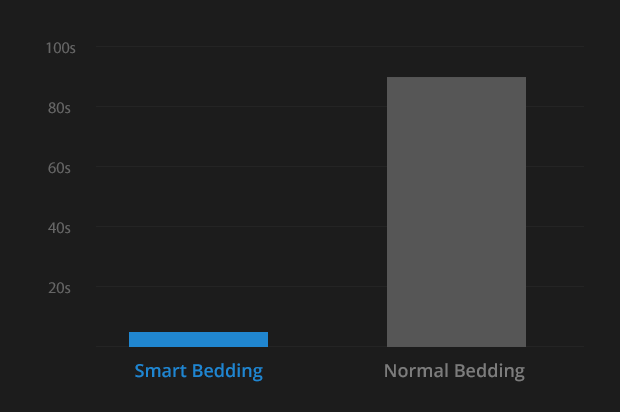The width and height of the screenshot is (620, 412).
Task: Click the gray bar at the 60s level
Action: pos(456,166)
